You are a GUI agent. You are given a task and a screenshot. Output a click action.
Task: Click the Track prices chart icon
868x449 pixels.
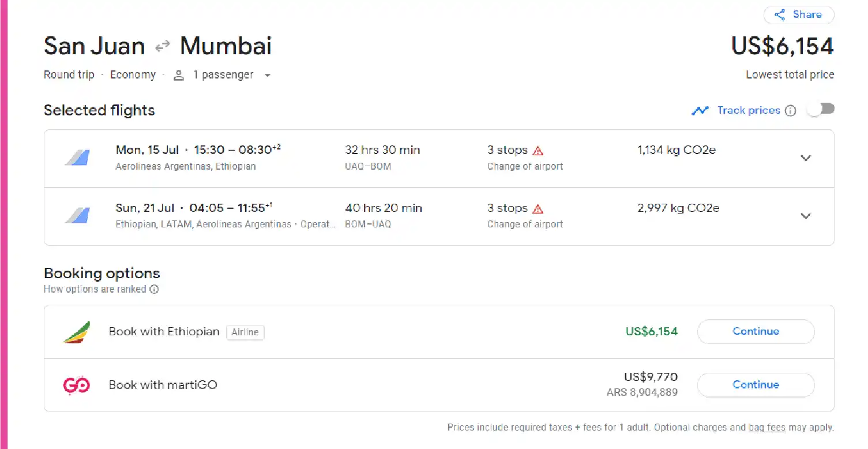(700, 110)
